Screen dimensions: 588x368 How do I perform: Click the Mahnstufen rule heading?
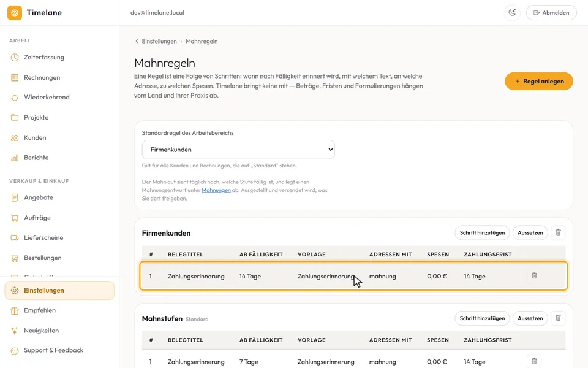162,318
